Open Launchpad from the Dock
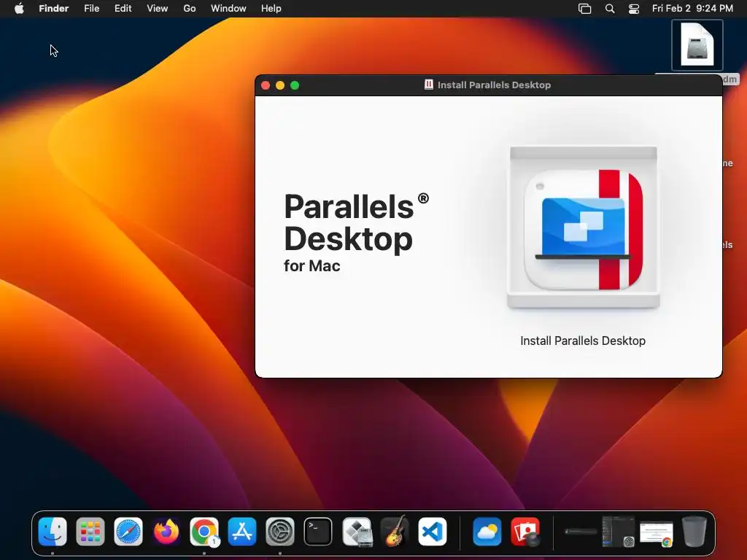Screen dimensions: 747x560 tap(90, 532)
